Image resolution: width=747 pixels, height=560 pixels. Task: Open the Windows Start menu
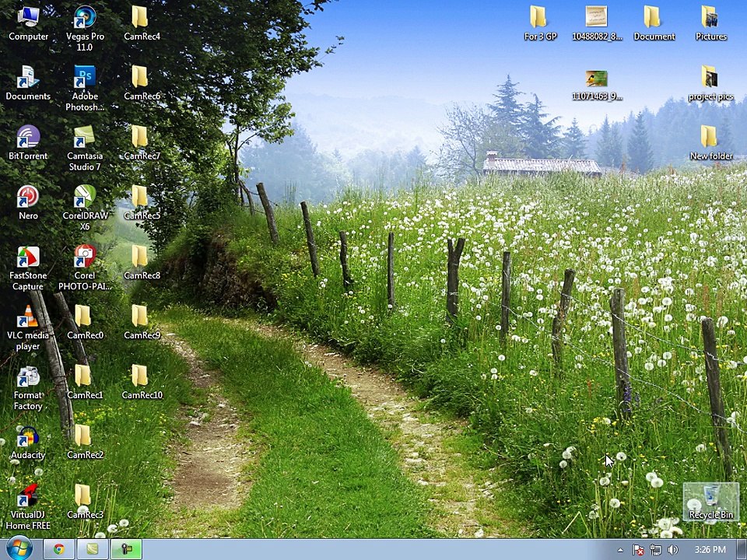[19, 548]
